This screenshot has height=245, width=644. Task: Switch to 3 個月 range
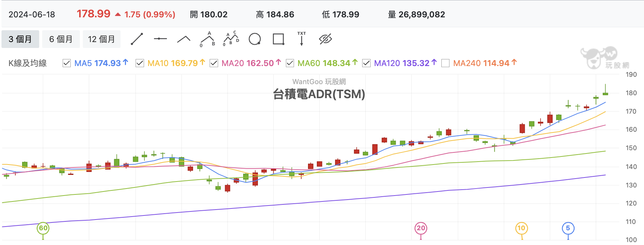[20, 39]
